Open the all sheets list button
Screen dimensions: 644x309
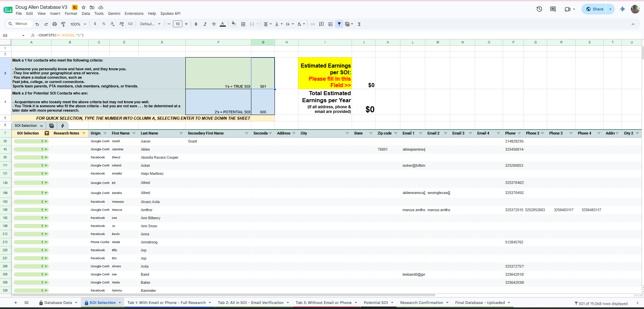pyautogui.click(x=27, y=303)
